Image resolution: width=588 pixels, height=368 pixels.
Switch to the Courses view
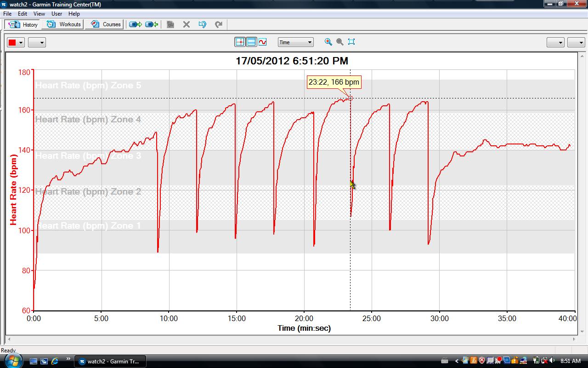click(x=107, y=24)
